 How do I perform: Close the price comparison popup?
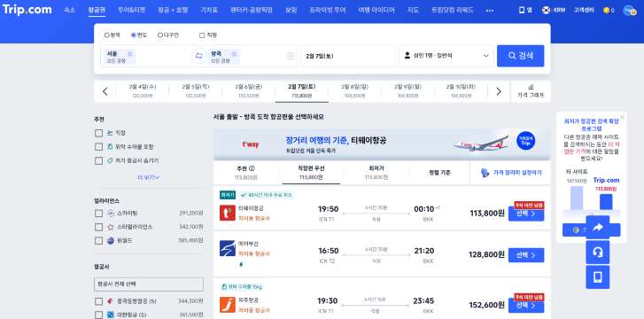click(622, 117)
